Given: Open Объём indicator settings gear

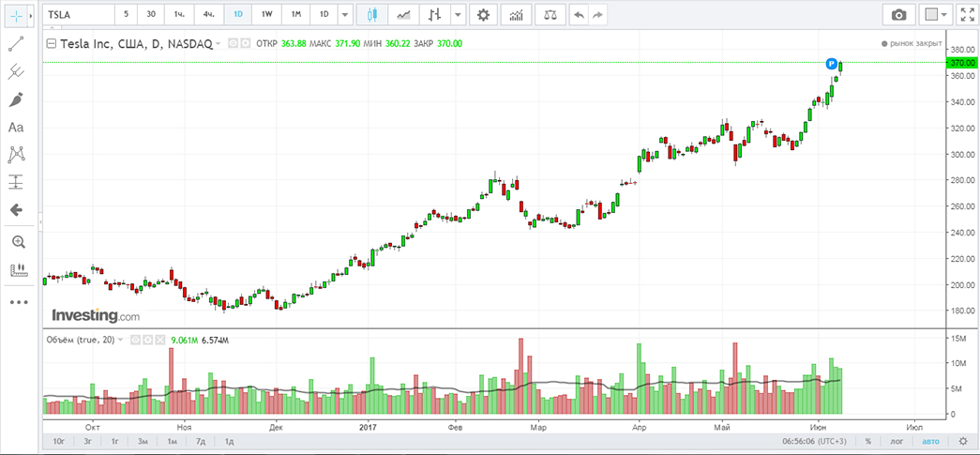Looking at the screenshot, I should coord(147,340).
